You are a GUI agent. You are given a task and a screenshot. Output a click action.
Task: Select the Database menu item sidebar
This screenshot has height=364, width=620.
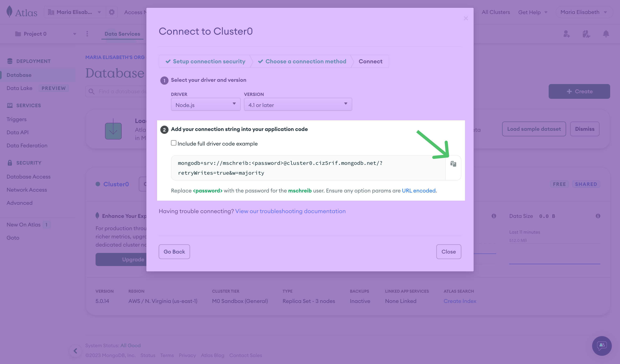19,75
